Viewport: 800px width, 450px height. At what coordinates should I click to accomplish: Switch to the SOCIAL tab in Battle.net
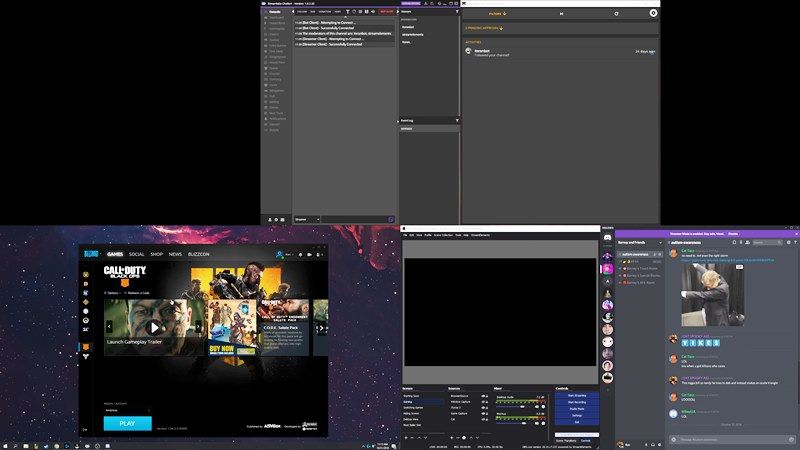pyautogui.click(x=136, y=254)
